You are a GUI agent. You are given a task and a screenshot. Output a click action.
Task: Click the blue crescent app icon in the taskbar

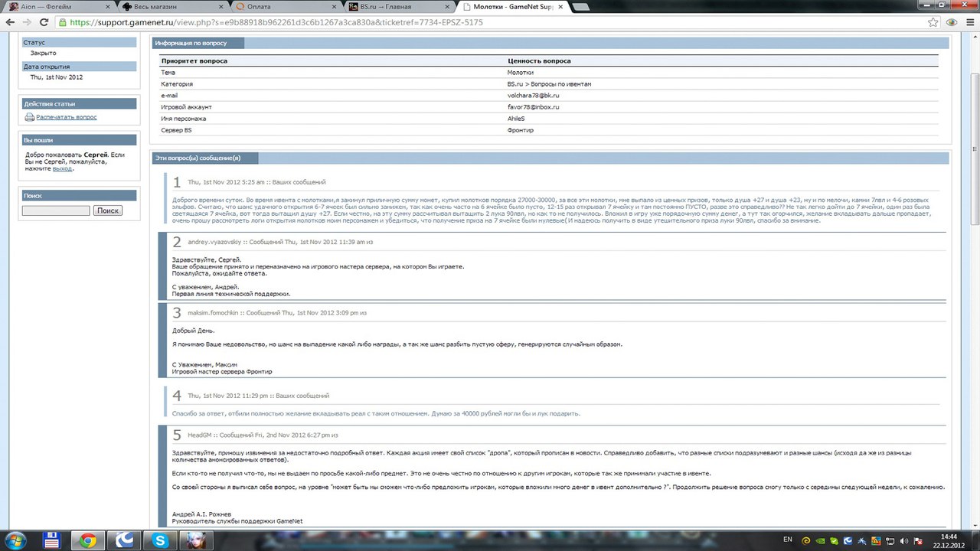(125, 540)
